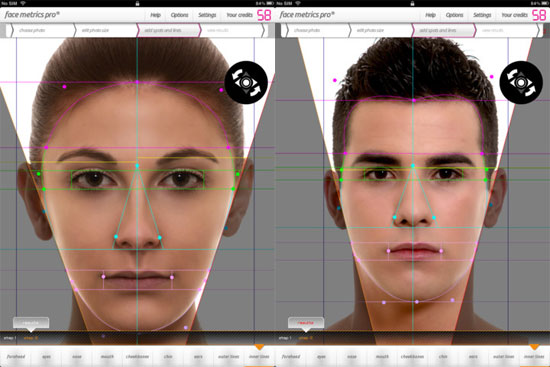Select the 'forehead' category on the woman's screen
Viewport: 550px width, 367px height.
16,356
